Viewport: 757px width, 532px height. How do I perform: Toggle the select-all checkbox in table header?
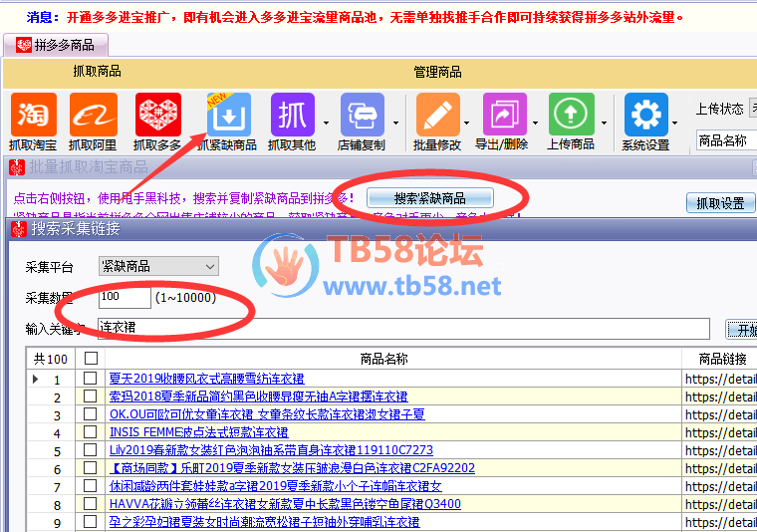[x=91, y=359]
